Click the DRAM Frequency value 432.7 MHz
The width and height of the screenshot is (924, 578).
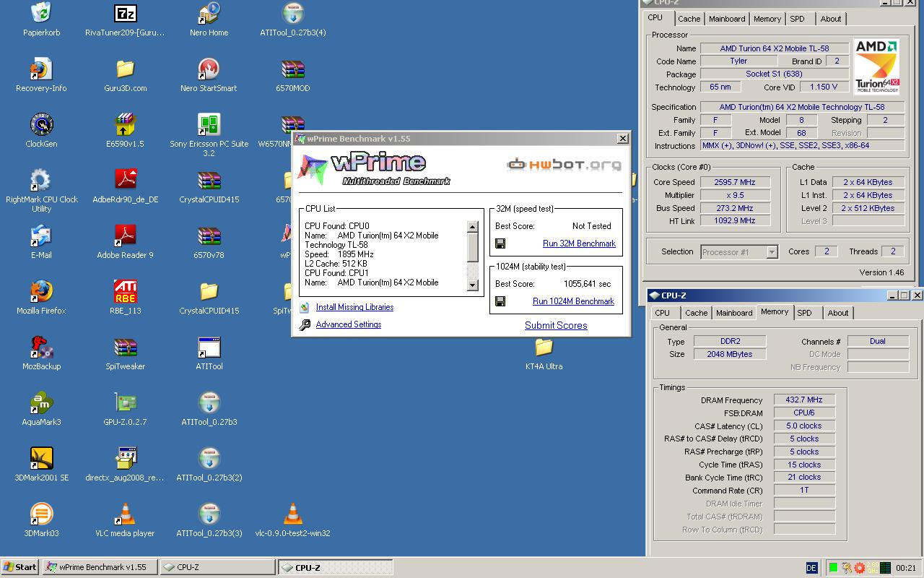click(x=804, y=400)
